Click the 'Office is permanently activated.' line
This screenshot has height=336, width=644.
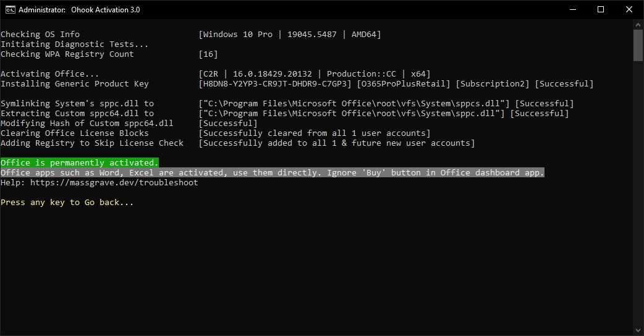80,163
